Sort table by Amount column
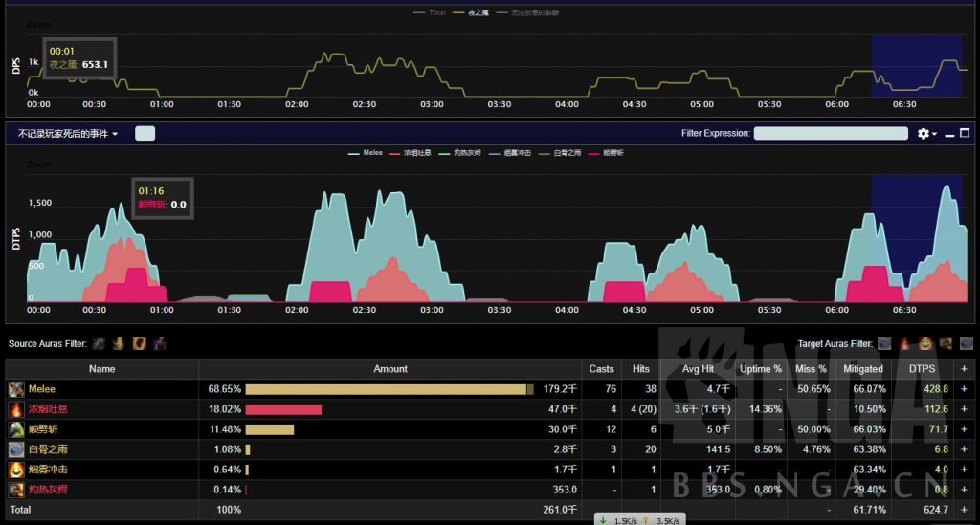The width and height of the screenshot is (980, 525). pyautogui.click(x=390, y=369)
